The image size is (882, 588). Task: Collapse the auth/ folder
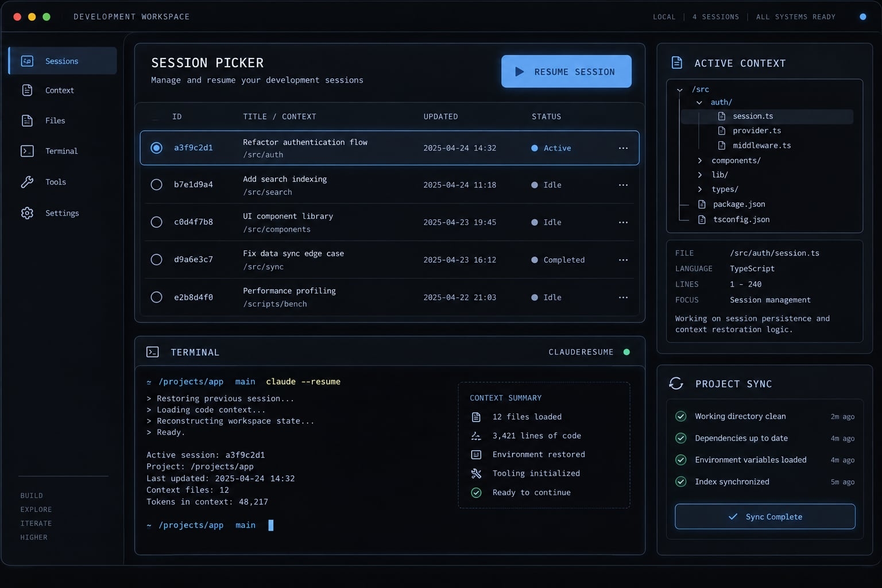pyautogui.click(x=699, y=103)
